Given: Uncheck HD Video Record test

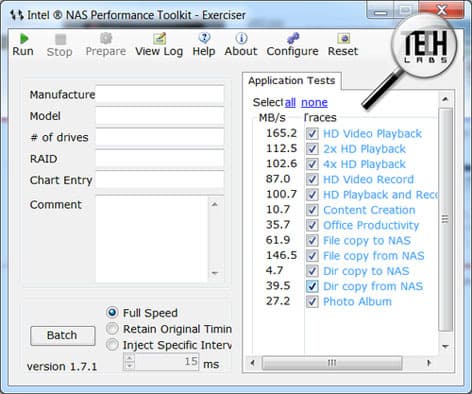Looking at the screenshot, I should pos(312,179).
